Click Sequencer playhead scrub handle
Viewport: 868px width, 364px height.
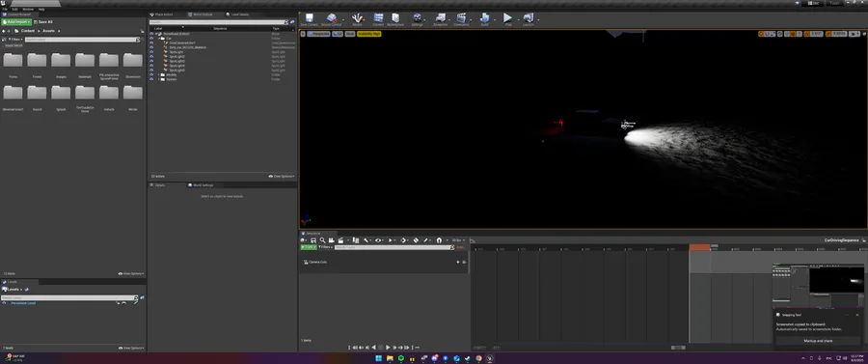click(x=700, y=247)
